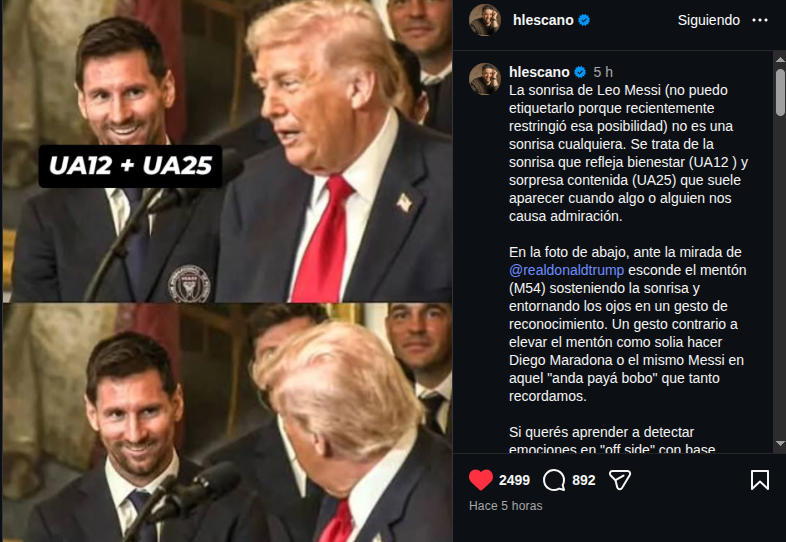Viewport: 786px width, 542px height.
Task: Open the three-dot more options menu
Action: (x=760, y=20)
